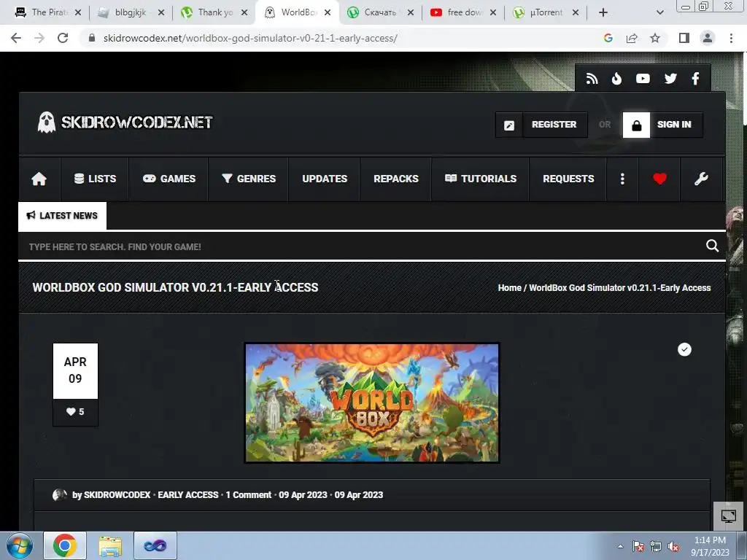The image size is (747, 560).
Task: Open the Chrome three-dot menu
Action: click(x=731, y=38)
